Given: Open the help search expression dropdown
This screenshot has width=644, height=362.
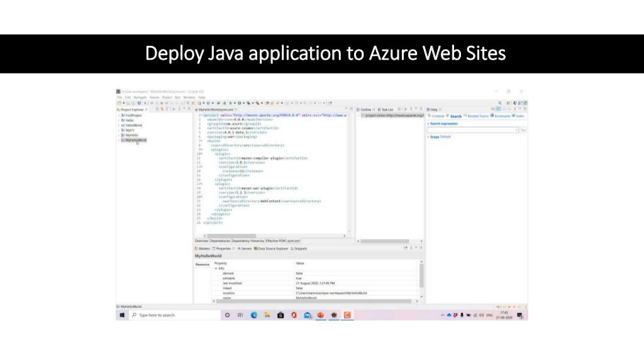Looking at the screenshot, I should pos(516,130).
